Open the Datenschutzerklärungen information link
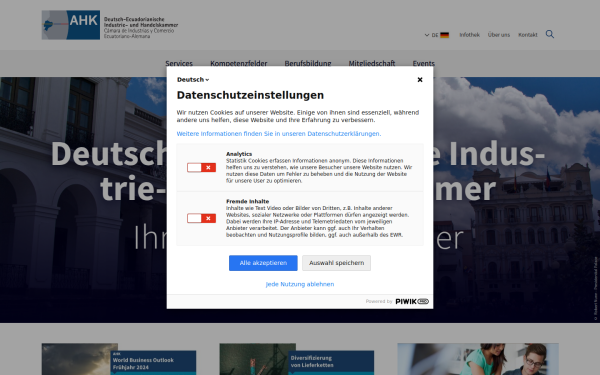The height and width of the screenshot is (375, 600). pyautogui.click(x=279, y=134)
